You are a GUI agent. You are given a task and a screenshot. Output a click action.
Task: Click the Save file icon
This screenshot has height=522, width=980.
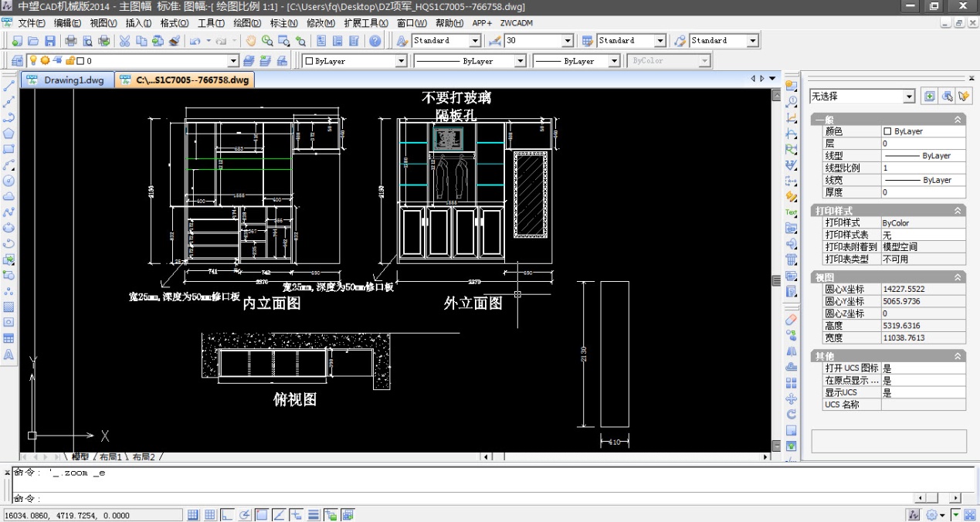[x=50, y=41]
